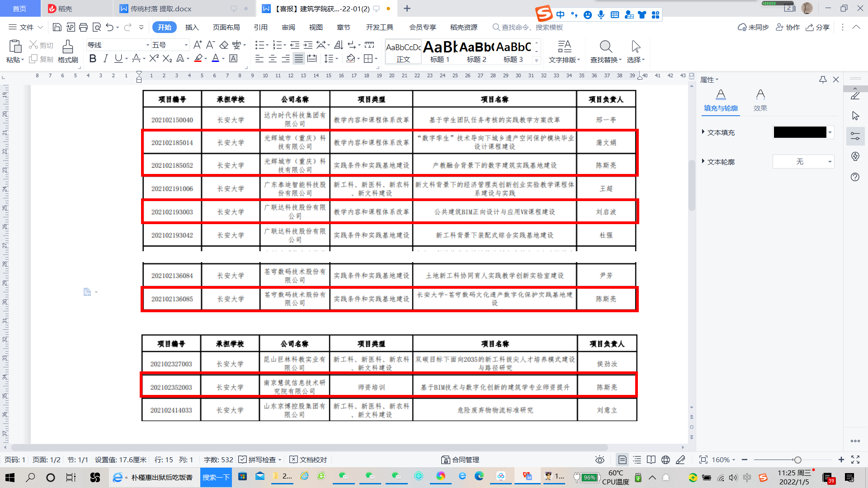
Task: Click the superscript icon
Action: click(154, 58)
